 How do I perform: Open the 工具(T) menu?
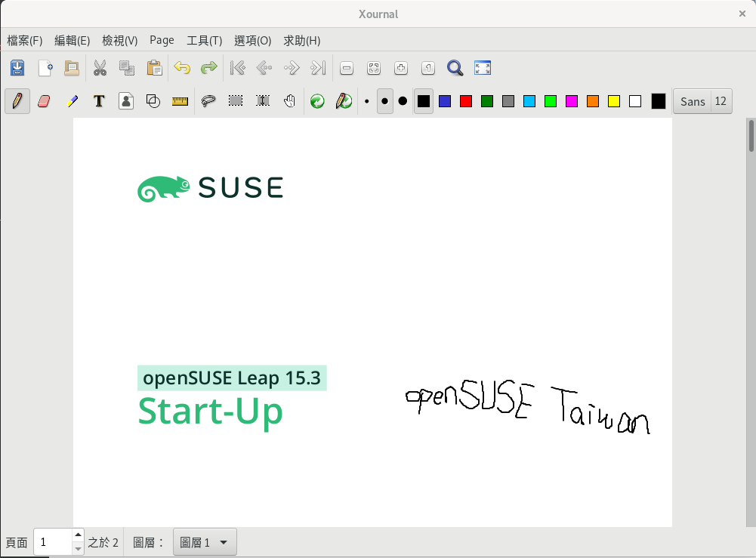(205, 41)
